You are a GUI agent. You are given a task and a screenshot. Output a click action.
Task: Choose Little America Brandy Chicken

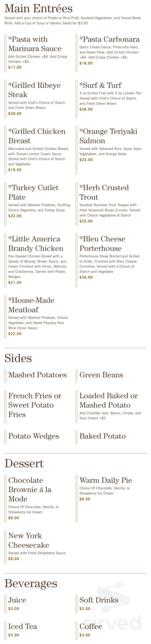point(36,244)
